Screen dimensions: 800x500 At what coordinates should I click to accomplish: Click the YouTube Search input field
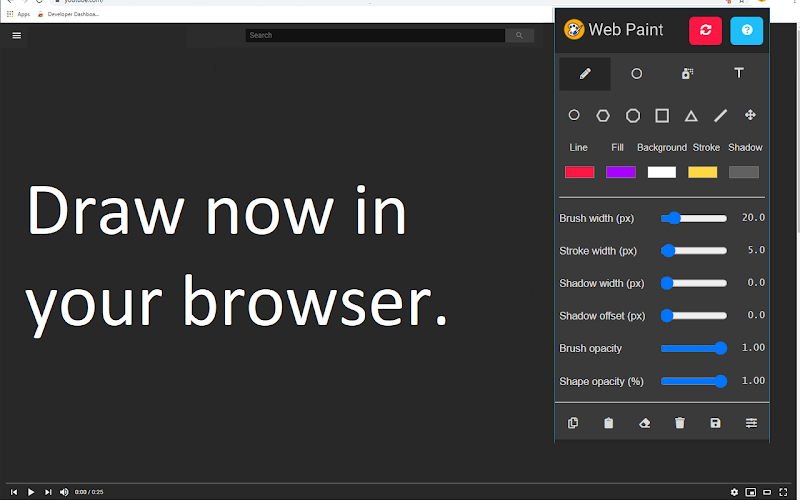click(375, 35)
